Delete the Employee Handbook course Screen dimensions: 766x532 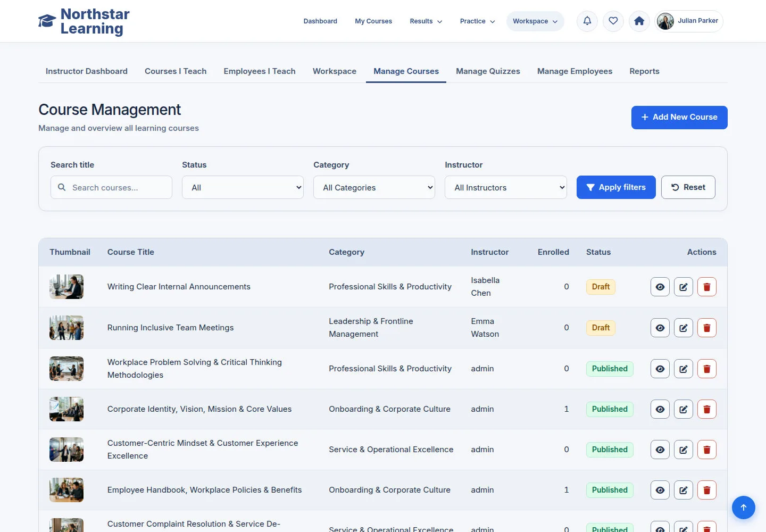click(707, 490)
